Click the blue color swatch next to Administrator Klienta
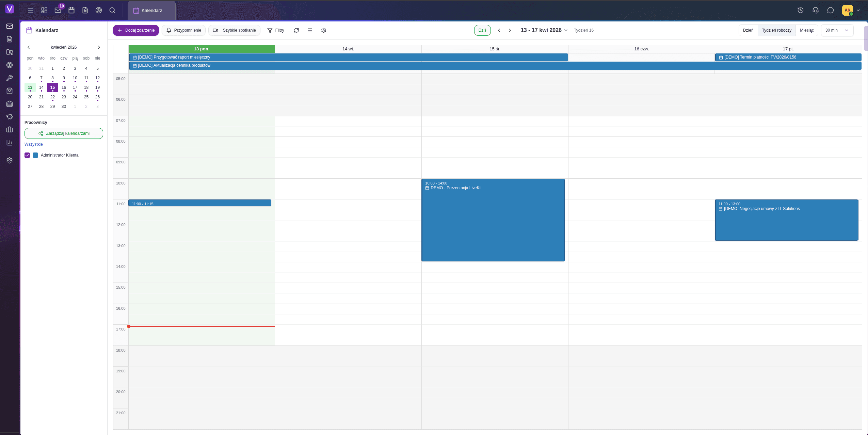The width and height of the screenshot is (868, 435). pyautogui.click(x=35, y=155)
